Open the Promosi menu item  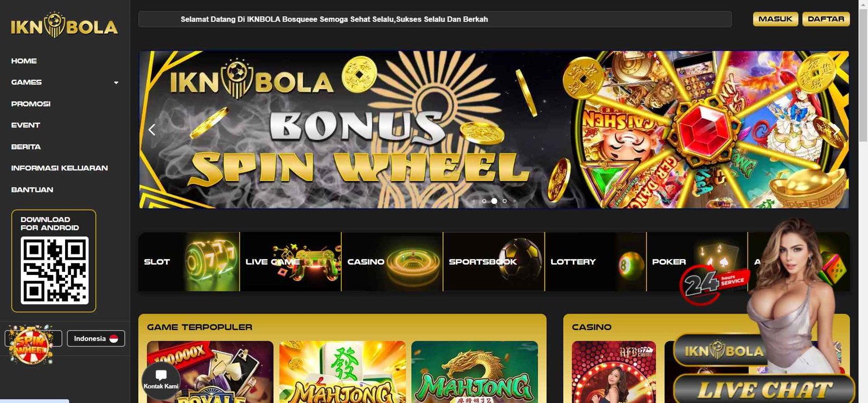pos(31,104)
